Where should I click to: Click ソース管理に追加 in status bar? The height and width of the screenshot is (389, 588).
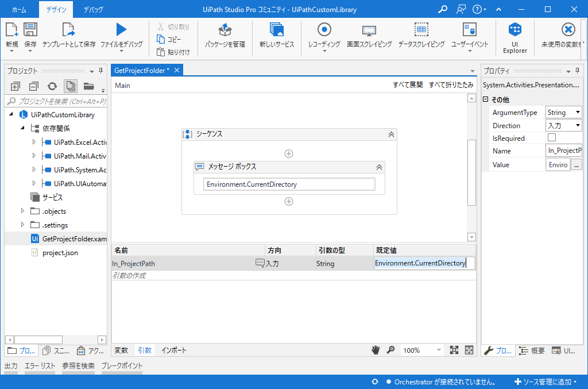point(546,382)
